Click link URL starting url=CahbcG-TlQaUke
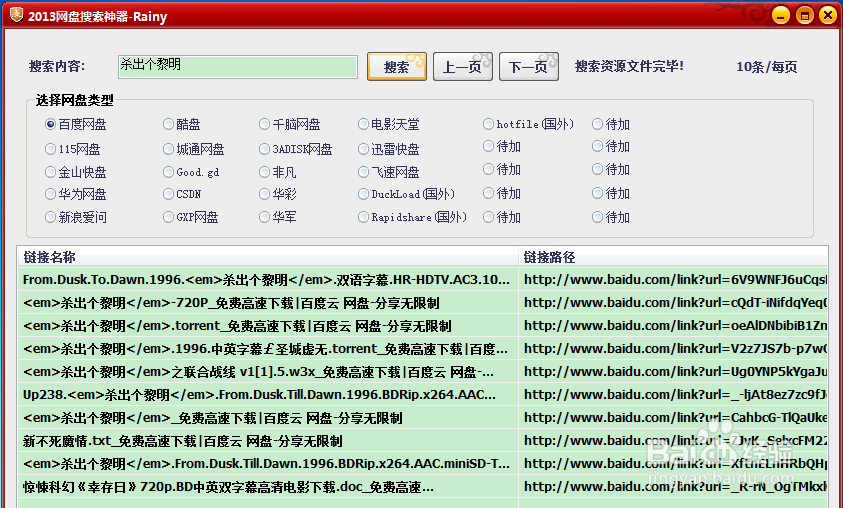Viewport: 843px width, 508px height. click(675, 418)
